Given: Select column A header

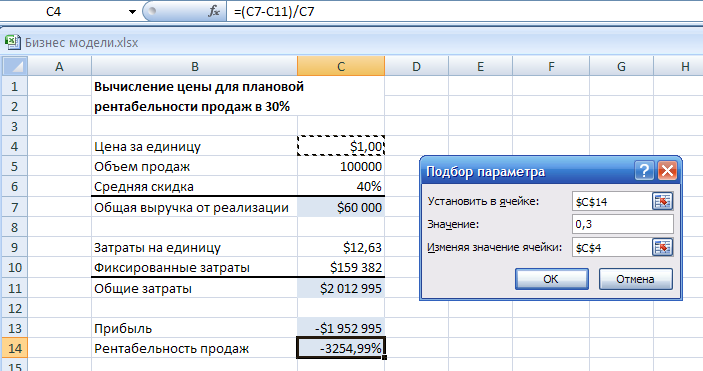Looking at the screenshot, I should coord(59,66).
